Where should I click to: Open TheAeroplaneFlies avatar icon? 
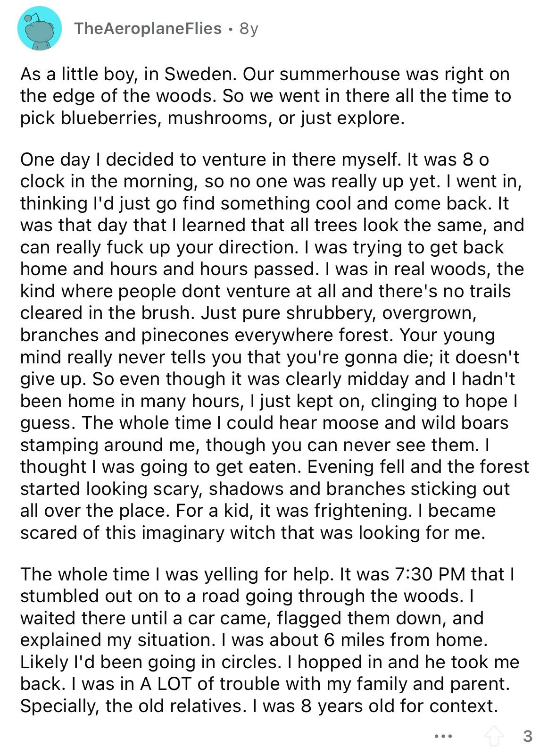(40, 29)
